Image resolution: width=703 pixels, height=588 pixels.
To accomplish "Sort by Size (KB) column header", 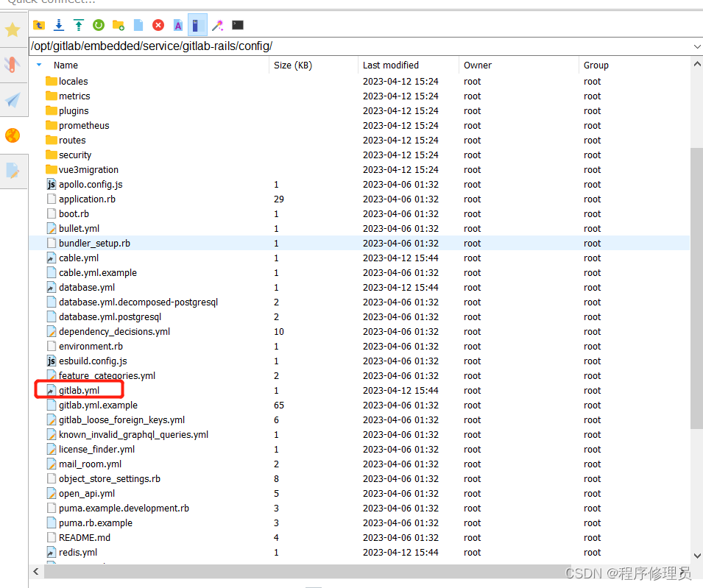I will coord(293,65).
